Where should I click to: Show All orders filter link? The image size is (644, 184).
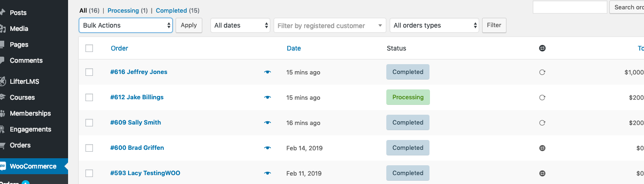pos(83,10)
